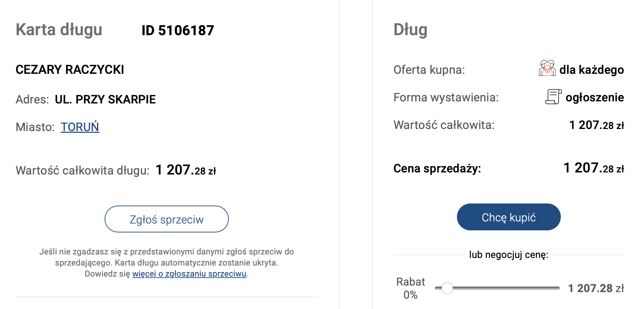The height and width of the screenshot is (309, 644).
Task: Click the people icon beside 'dla każdego'
Action: [547, 68]
